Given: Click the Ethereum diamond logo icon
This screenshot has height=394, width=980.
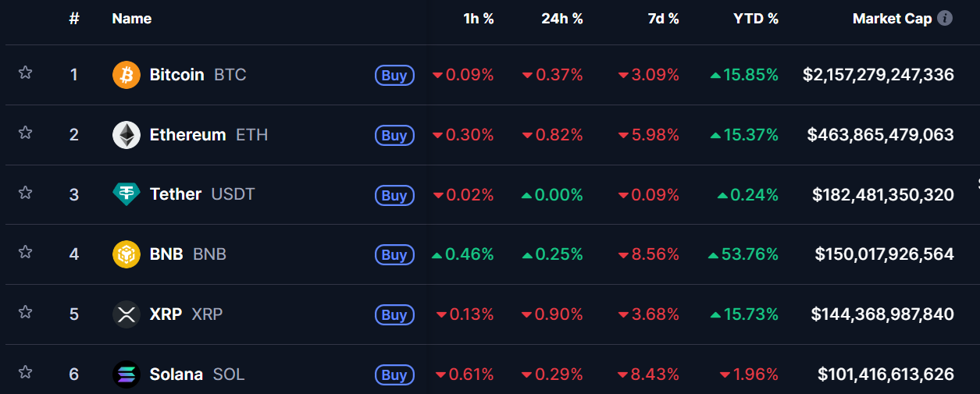Looking at the screenshot, I should click(x=127, y=135).
